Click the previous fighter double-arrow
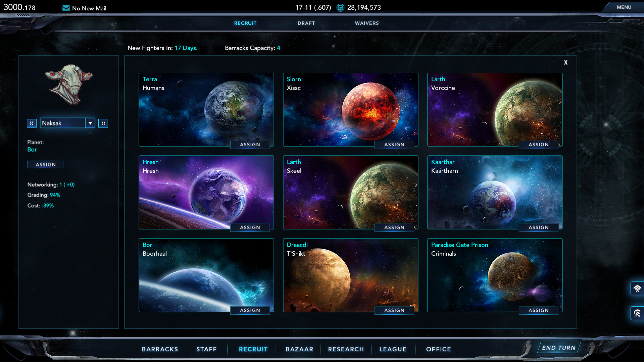This screenshot has height=362, width=644. click(32, 123)
